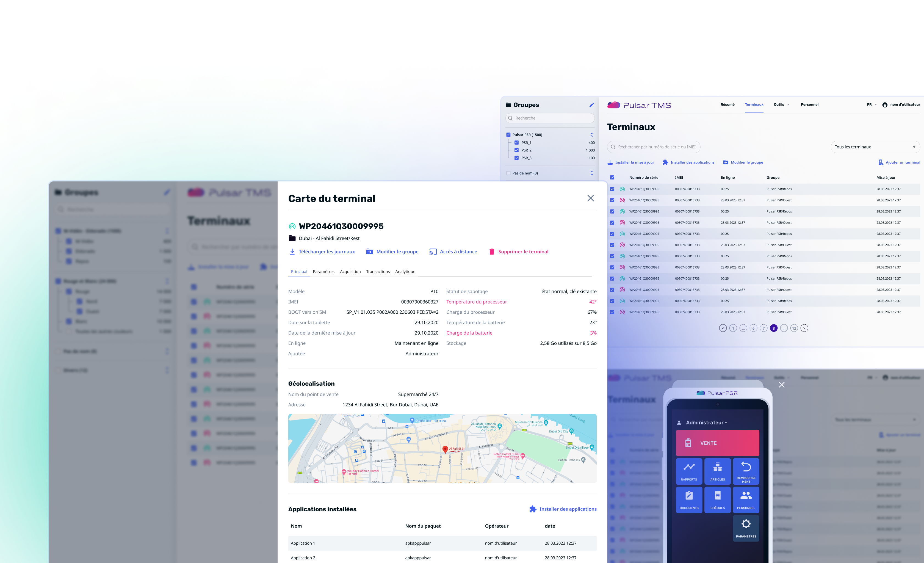This screenshot has width=924, height=563.
Task: Tap the RAPPORTS tile on phone
Action: click(x=689, y=471)
